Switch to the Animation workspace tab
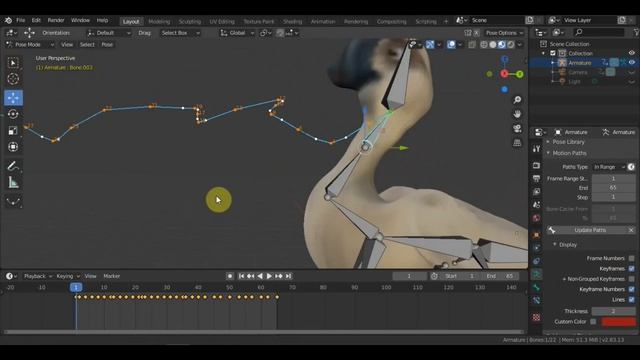Viewport: 640px width, 360px height. click(323, 21)
